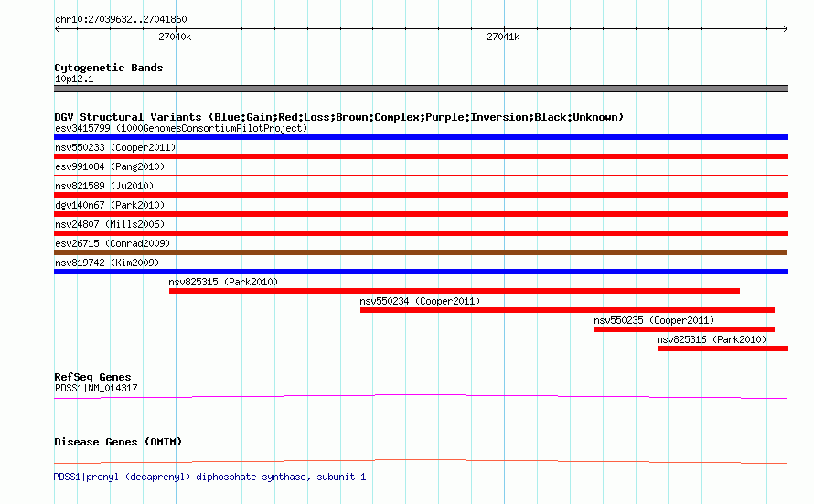
Task: Click the nsv819742 blue gain bar
Action: click(x=421, y=272)
